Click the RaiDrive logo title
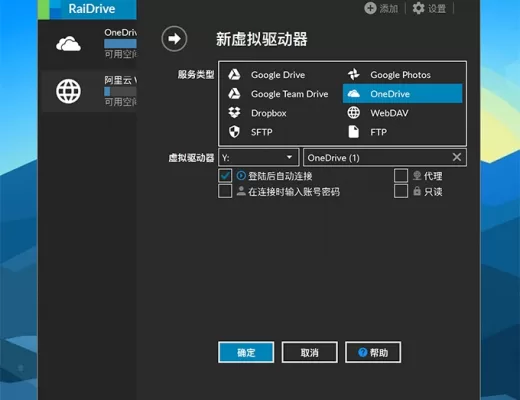This screenshot has height=400, width=520. click(x=92, y=9)
